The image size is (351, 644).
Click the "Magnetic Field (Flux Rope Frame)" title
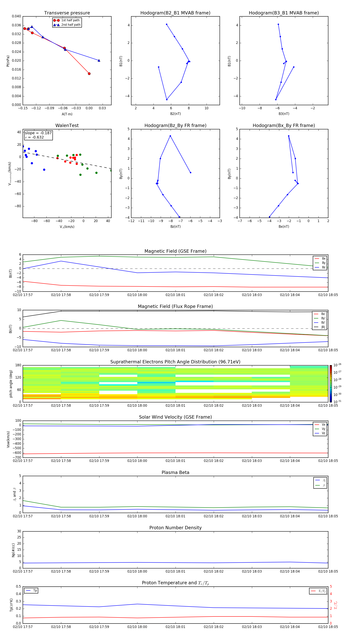pyautogui.click(x=175, y=307)
